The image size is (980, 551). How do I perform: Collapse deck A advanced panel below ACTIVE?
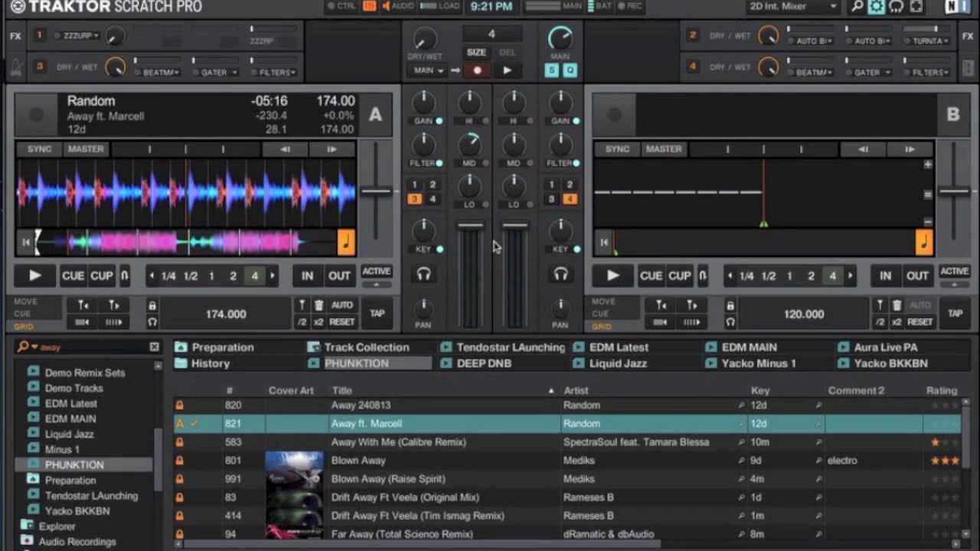coord(376,285)
